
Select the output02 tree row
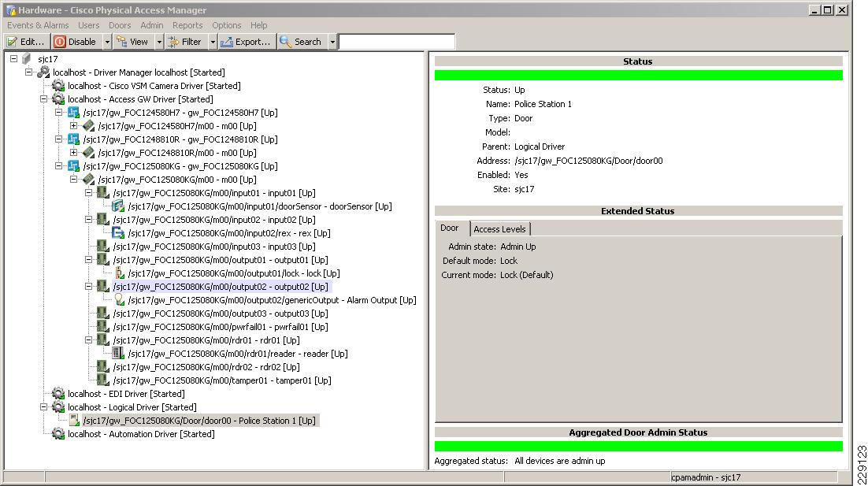(221, 287)
